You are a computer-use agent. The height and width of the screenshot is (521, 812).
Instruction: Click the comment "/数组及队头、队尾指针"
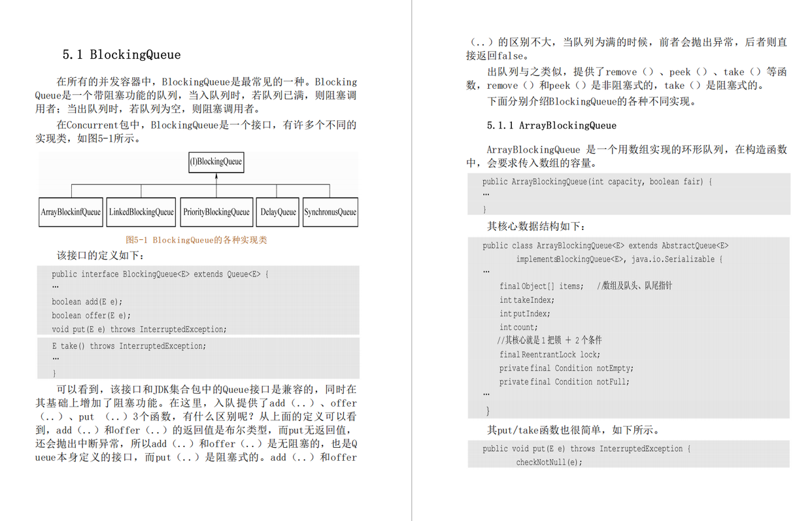(634, 286)
